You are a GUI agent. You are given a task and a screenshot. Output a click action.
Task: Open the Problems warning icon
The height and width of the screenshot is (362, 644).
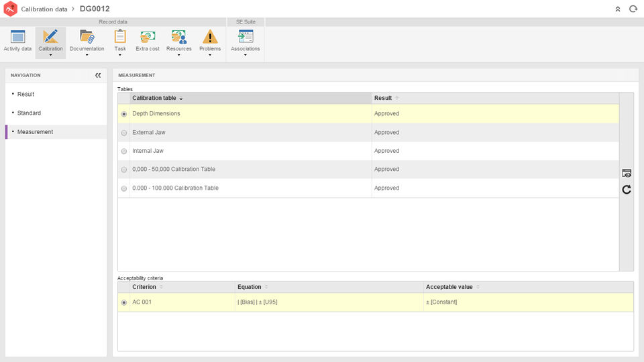pos(210,37)
